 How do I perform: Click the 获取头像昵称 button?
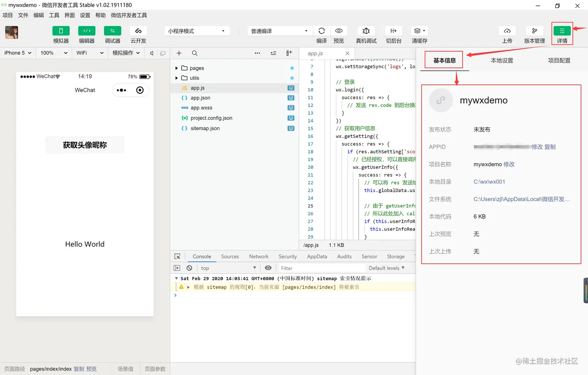coord(85,145)
